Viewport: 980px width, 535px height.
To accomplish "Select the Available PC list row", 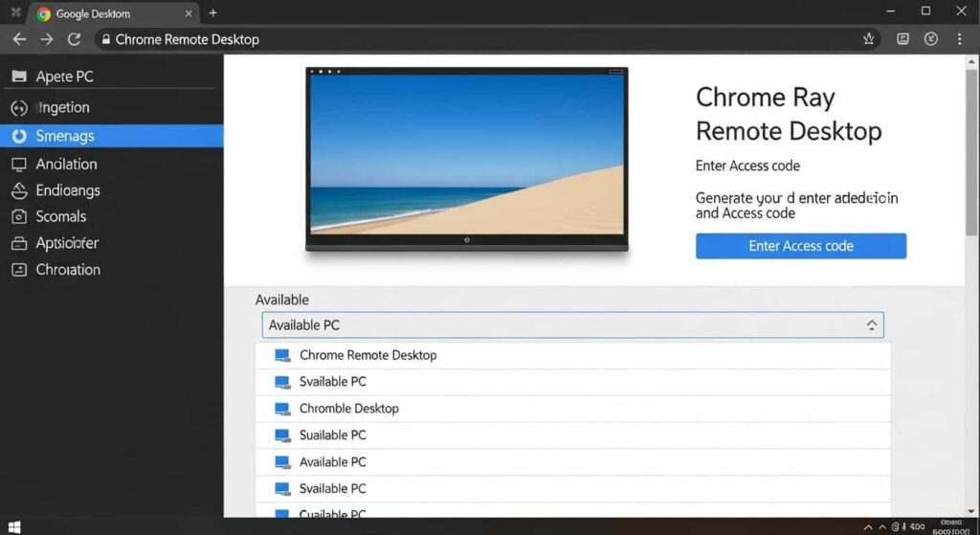I will coord(572,462).
